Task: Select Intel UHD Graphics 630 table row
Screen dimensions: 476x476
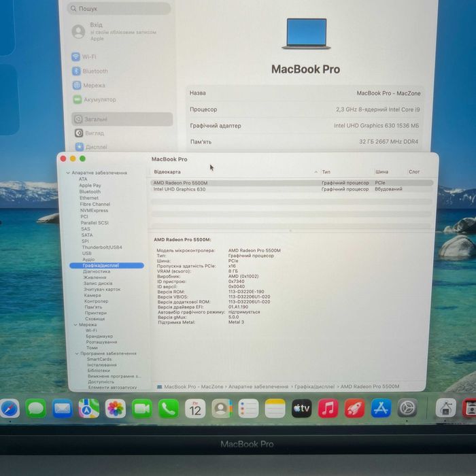Action: (292, 189)
